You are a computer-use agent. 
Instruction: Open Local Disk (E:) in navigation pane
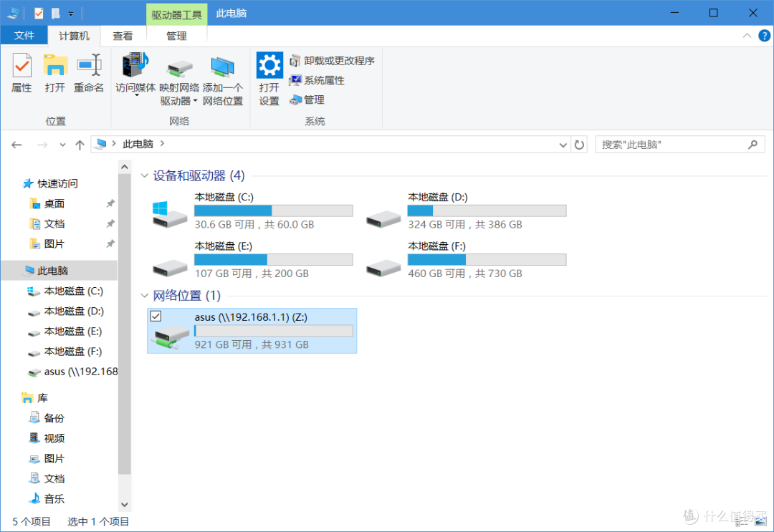pos(65,332)
